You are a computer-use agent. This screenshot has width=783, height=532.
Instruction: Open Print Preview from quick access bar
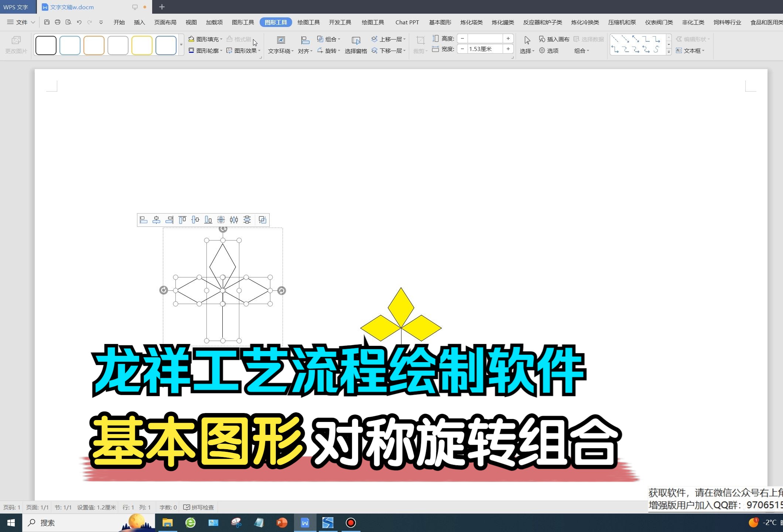pyautogui.click(x=68, y=22)
